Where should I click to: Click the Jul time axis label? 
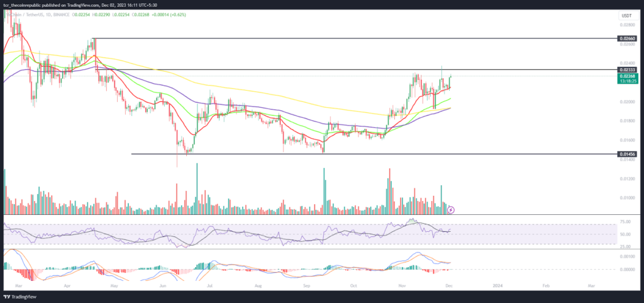tap(210, 285)
